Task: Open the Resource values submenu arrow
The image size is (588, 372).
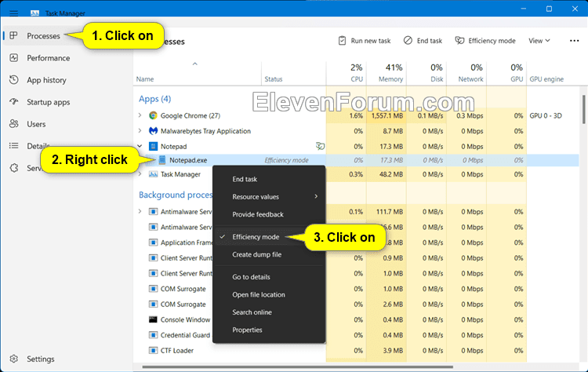Action: click(x=316, y=196)
